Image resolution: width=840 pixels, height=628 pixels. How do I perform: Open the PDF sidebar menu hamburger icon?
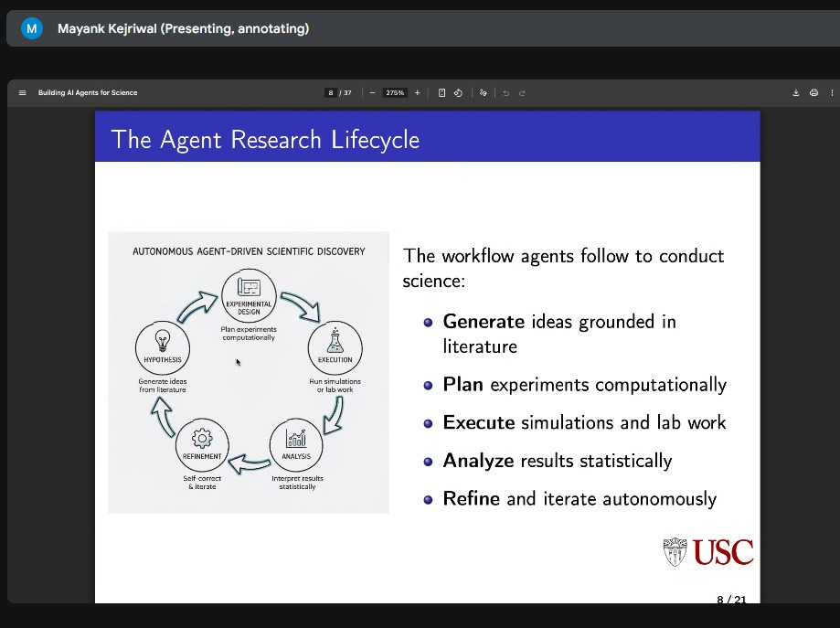(23, 92)
